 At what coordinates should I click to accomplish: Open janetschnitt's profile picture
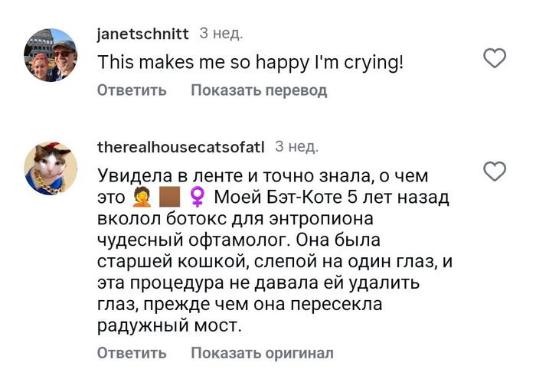(51, 55)
